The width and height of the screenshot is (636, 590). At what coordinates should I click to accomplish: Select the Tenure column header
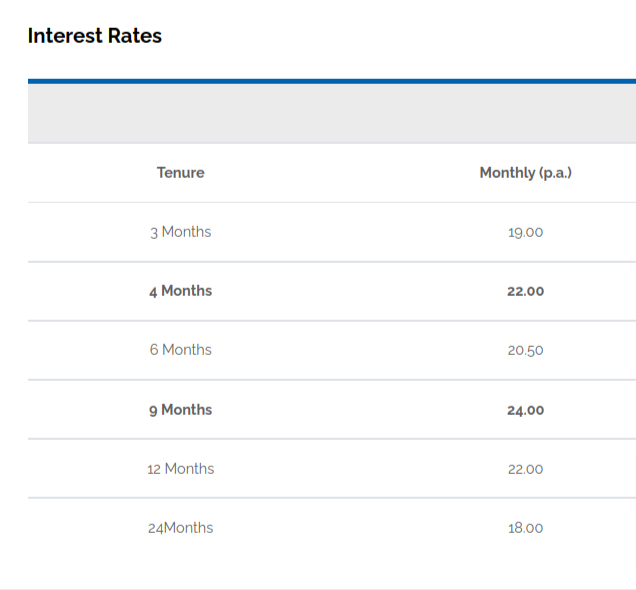pos(180,173)
